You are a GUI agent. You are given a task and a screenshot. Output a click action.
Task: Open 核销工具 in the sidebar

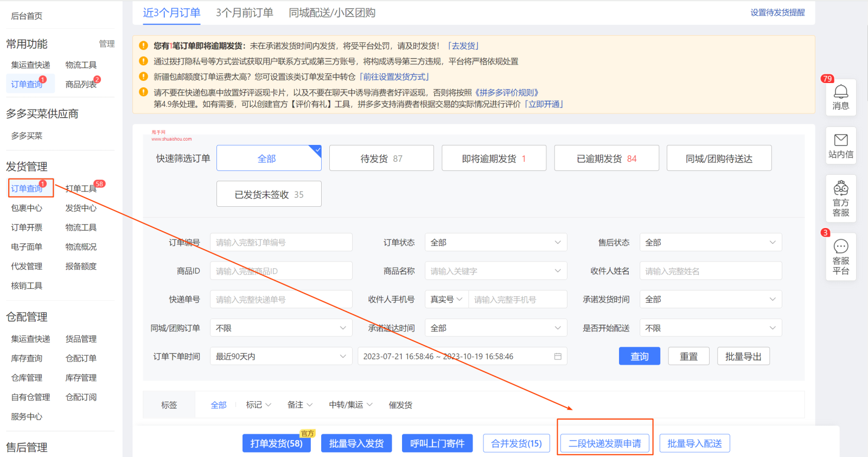tap(27, 285)
